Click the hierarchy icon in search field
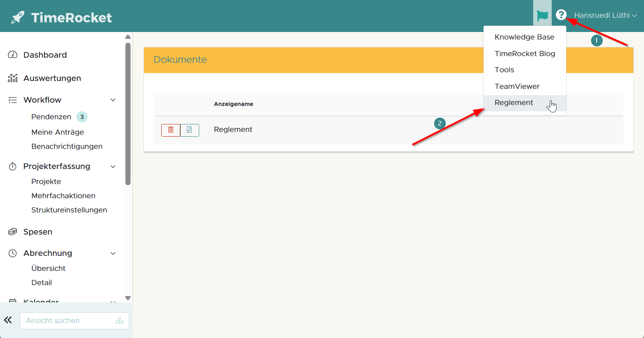The width and height of the screenshot is (644, 338). coord(119,321)
